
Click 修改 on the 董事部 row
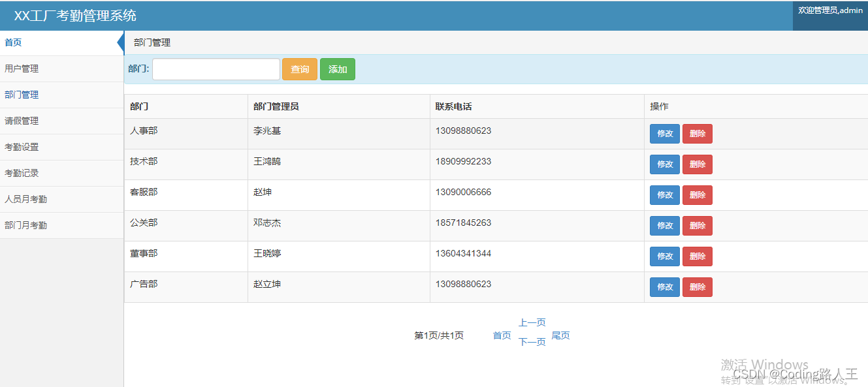pyautogui.click(x=664, y=256)
